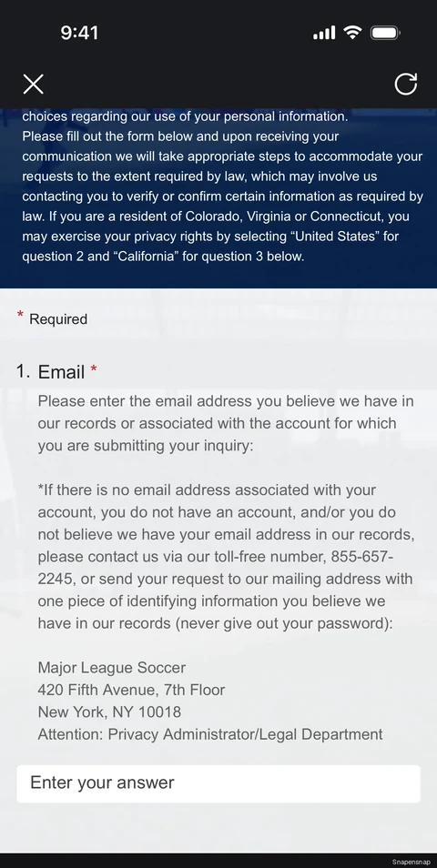437x868 pixels.
Task: Tap the "New York, NY 10018" line
Action: click(109, 712)
